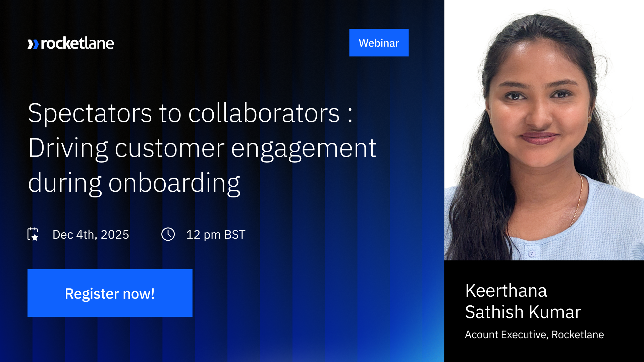Select the 'Dec 4th, 2025' date text
Viewport: 644px width, 362px height.
pyautogui.click(x=91, y=235)
